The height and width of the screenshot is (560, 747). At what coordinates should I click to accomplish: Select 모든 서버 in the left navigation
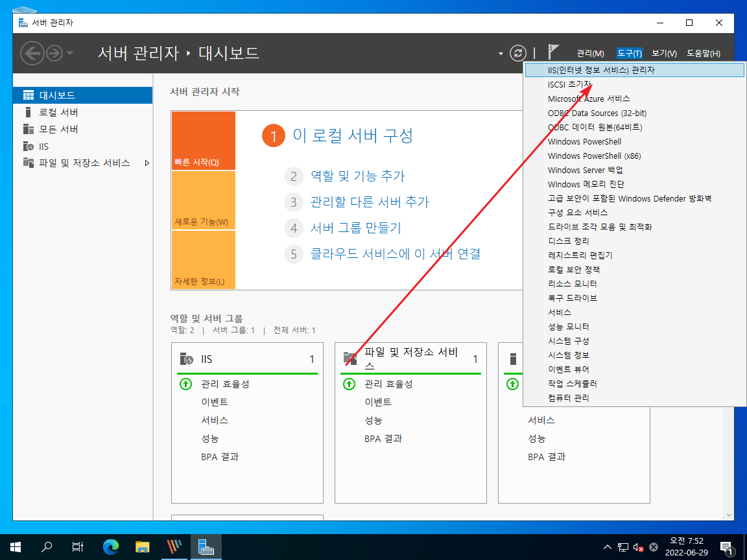(83, 129)
